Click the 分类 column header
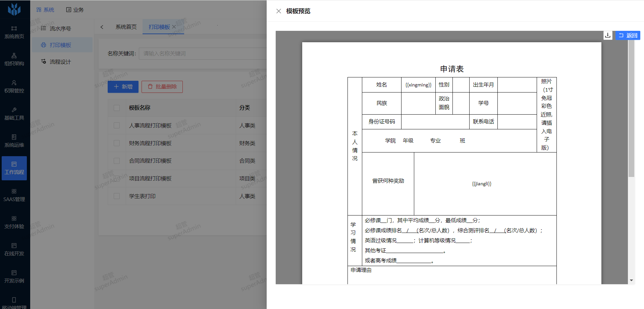644x309 pixels. (245, 108)
